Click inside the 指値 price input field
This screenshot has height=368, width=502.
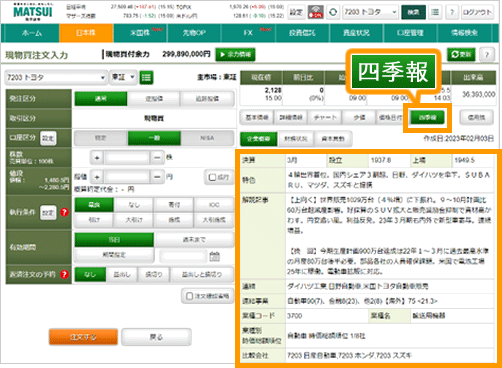[127, 177]
